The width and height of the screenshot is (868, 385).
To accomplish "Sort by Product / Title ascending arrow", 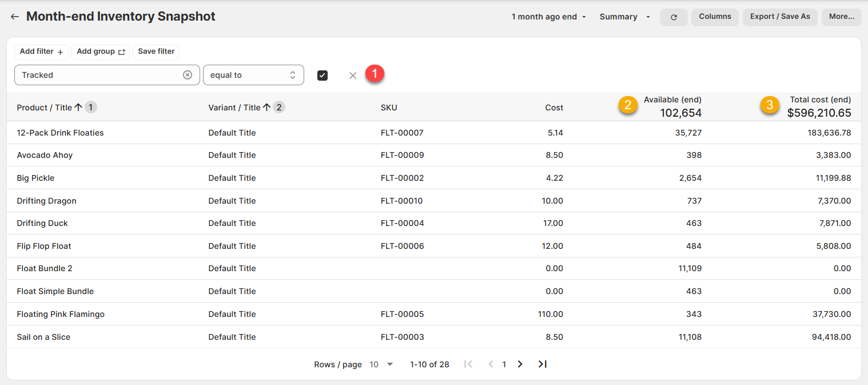I will point(78,108).
